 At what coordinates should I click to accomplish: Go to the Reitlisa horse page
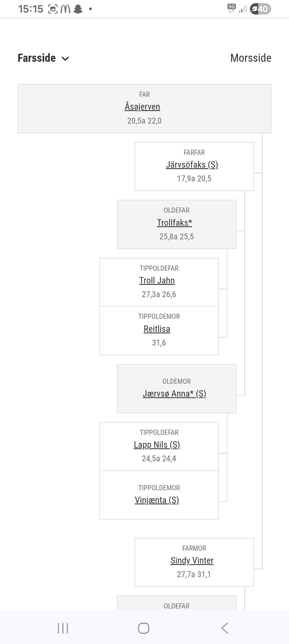157,329
